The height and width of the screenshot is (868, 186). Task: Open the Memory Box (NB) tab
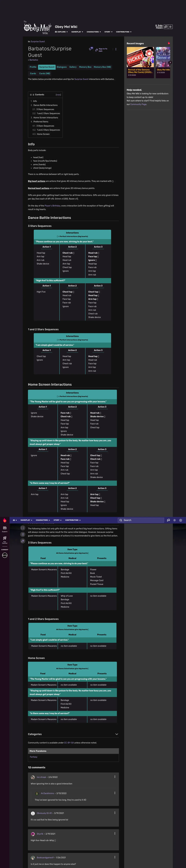[x=102, y=67]
